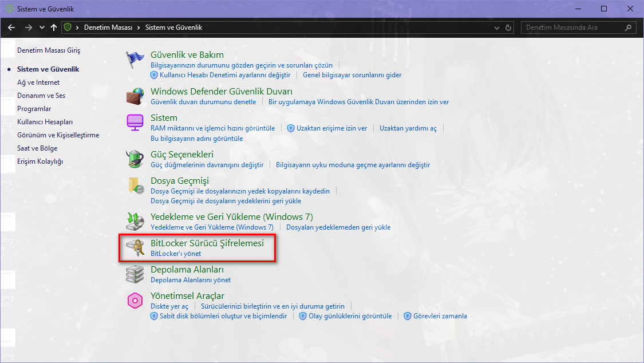The width and height of the screenshot is (644, 363).
Task: Click Dosya Geçmişi yedeklerini geri yükle link
Action: pyautogui.click(x=226, y=201)
